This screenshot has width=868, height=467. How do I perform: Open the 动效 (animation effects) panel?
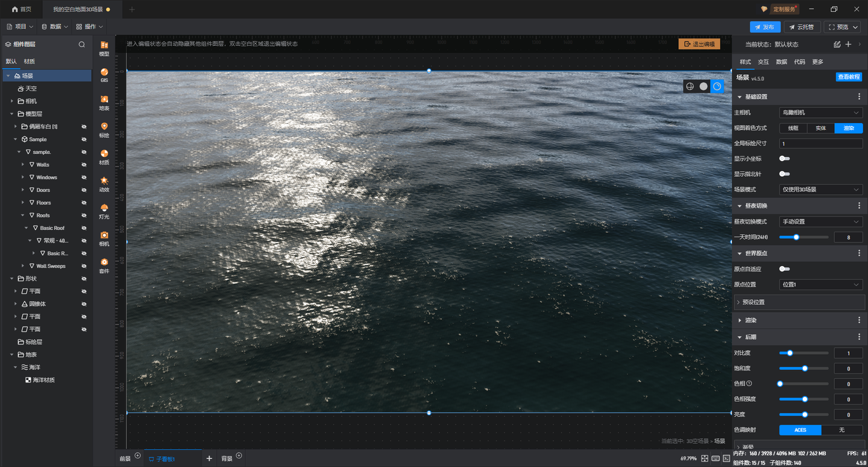(104, 184)
